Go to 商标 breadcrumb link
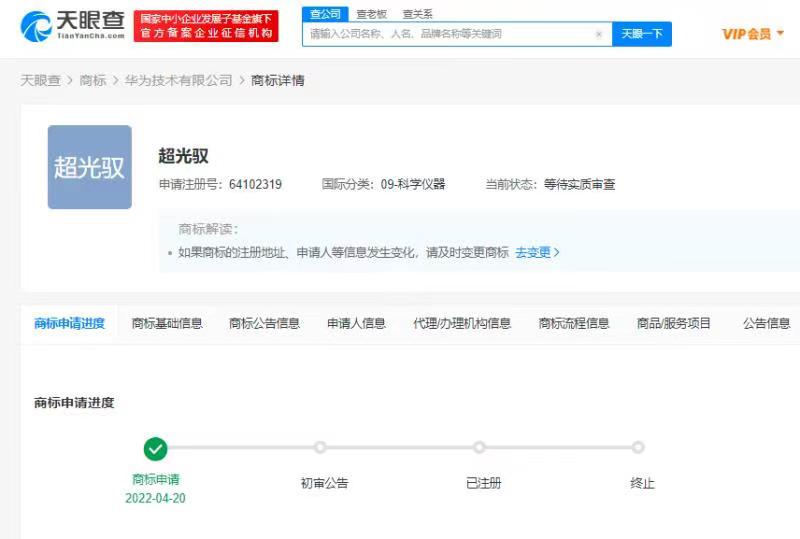 tap(93, 80)
